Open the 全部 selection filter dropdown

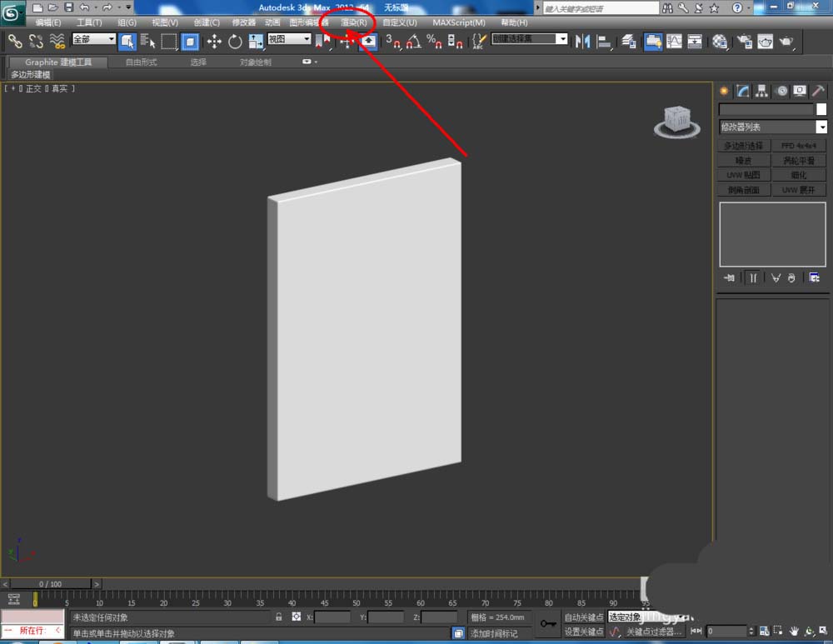(94, 39)
